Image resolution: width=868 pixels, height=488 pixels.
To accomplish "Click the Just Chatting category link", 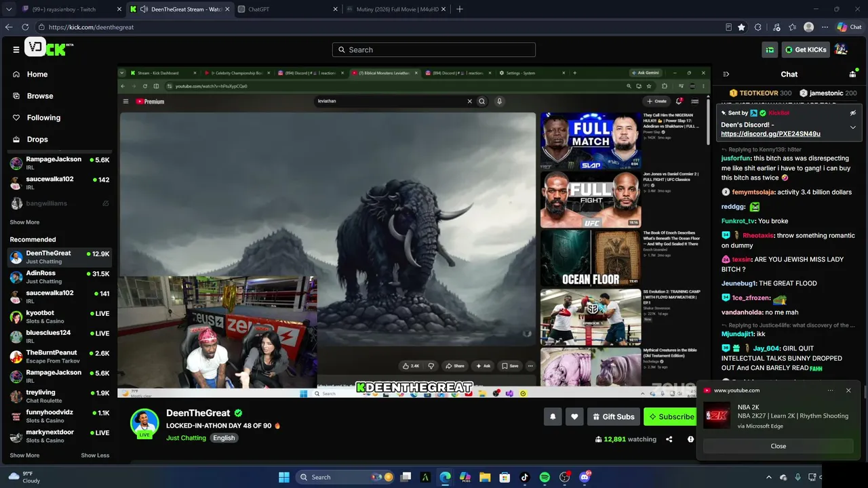I will pos(186,438).
